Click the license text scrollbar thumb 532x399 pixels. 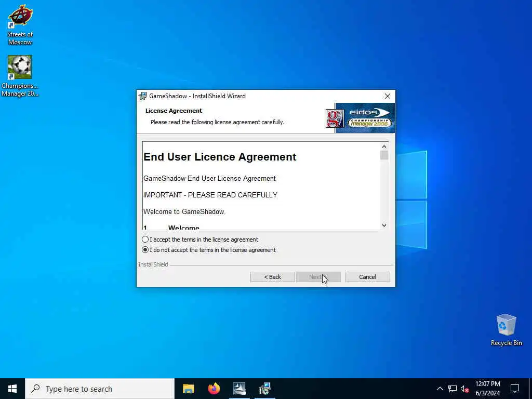[x=384, y=155]
